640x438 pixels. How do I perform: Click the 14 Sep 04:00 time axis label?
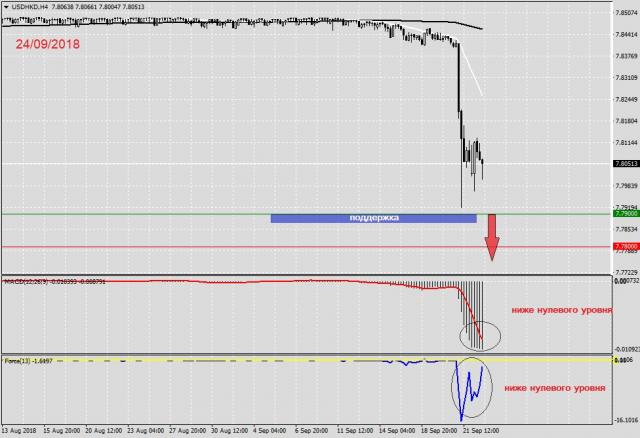click(397, 431)
